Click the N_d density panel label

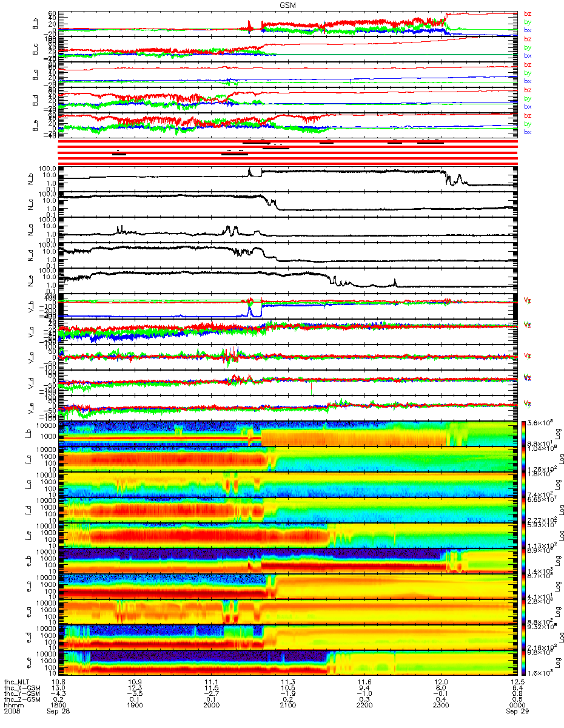(30, 255)
